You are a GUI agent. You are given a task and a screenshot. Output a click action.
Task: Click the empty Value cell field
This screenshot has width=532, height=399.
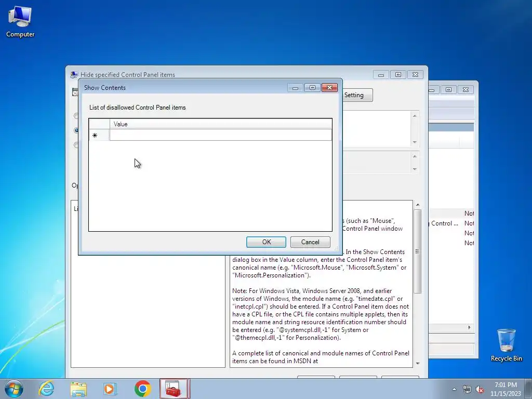(x=220, y=135)
